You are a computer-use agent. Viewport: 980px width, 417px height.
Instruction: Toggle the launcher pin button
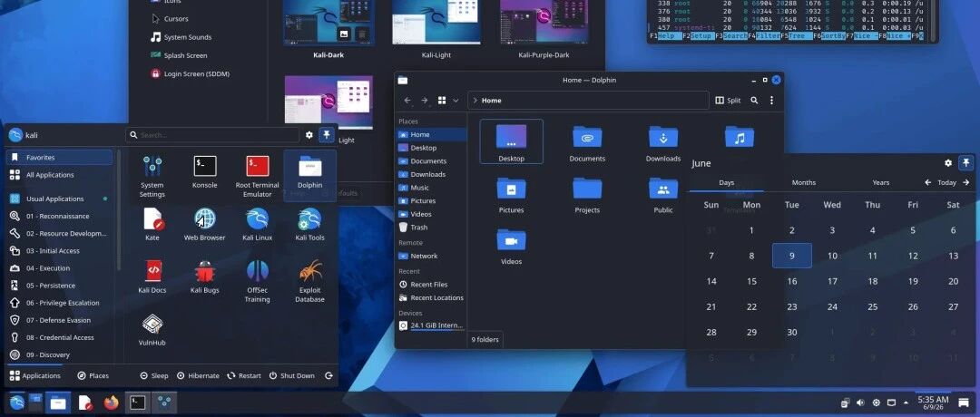coord(327,135)
